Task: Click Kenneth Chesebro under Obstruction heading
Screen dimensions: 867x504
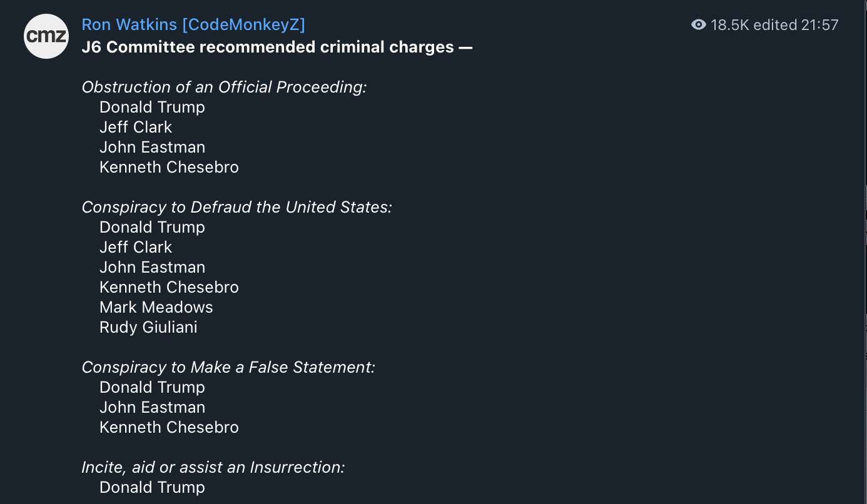Action: 169,167
